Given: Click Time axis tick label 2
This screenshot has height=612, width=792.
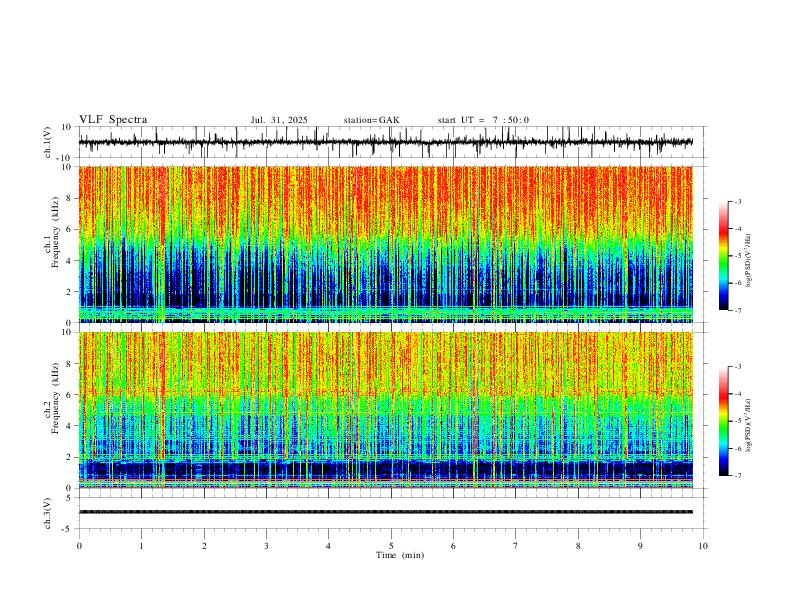Looking at the screenshot, I should point(204,546).
